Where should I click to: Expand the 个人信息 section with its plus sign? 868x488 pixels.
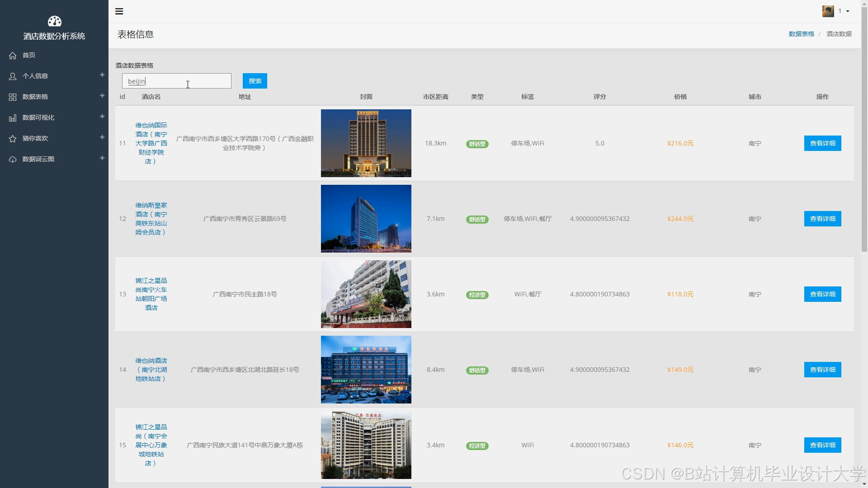coord(102,75)
